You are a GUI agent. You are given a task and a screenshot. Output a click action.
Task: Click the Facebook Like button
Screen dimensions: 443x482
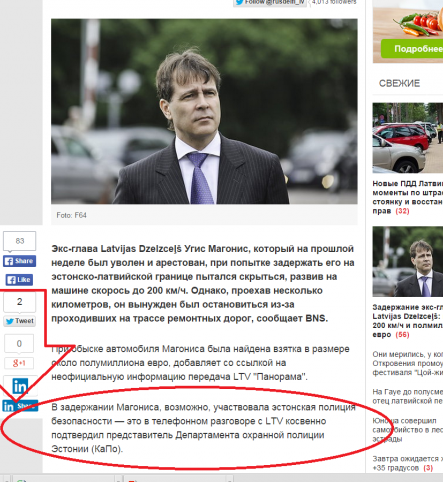pyautogui.click(x=19, y=280)
